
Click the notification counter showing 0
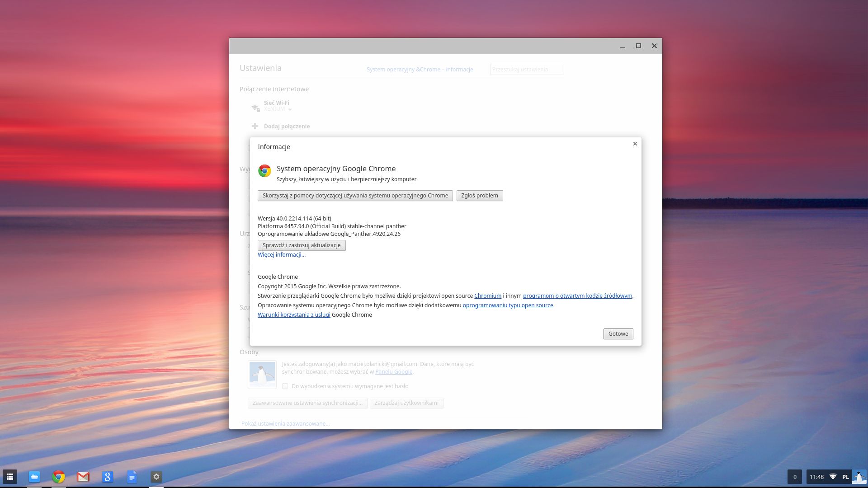coord(795,477)
